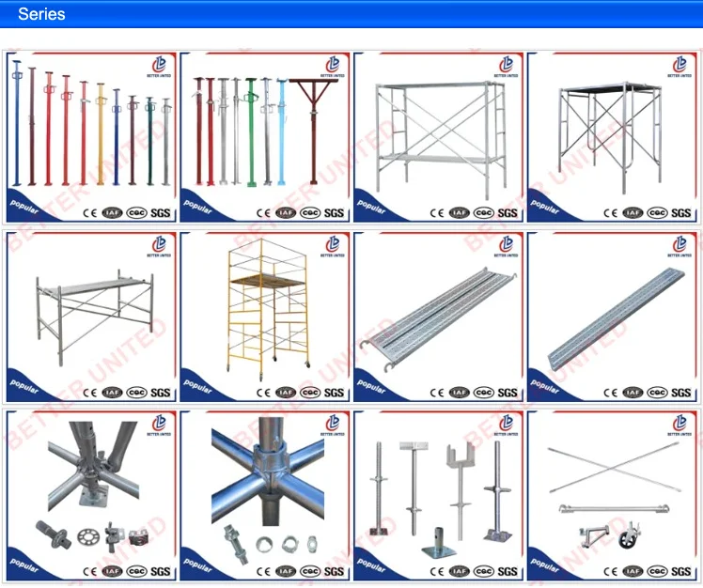Open the cuplock joint with blue tubes thumbnail
This screenshot has width=703, height=588.
tap(265, 496)
